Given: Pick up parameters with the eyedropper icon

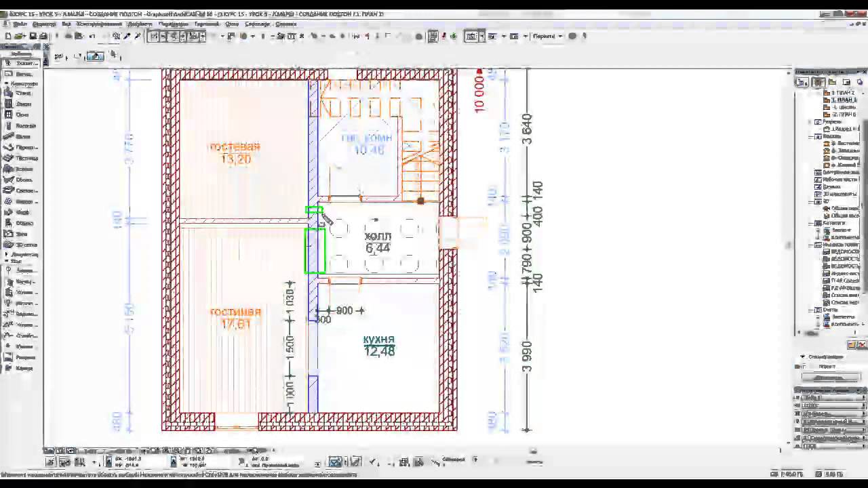Looking at the screenshot, I should (x=127, y=37).
